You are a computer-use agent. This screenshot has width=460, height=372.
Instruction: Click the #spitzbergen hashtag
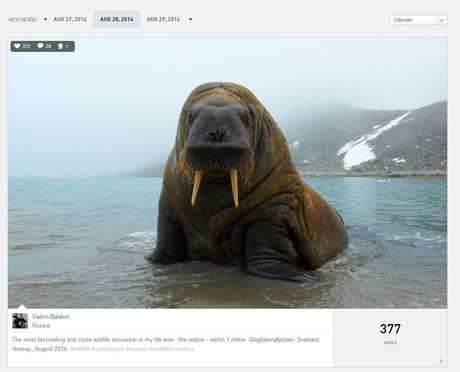coord(108,349)
